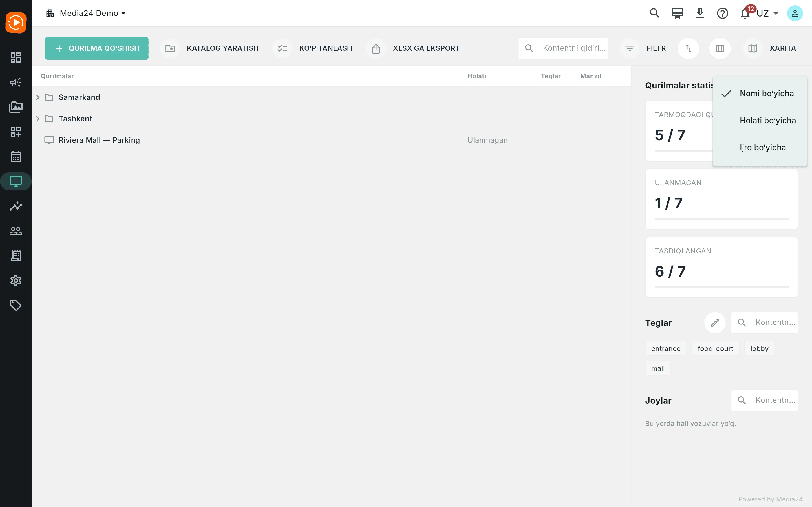Viewport: 812px width, 507px height.
Task: Expand the Samarkand folder
Action: 38,97
